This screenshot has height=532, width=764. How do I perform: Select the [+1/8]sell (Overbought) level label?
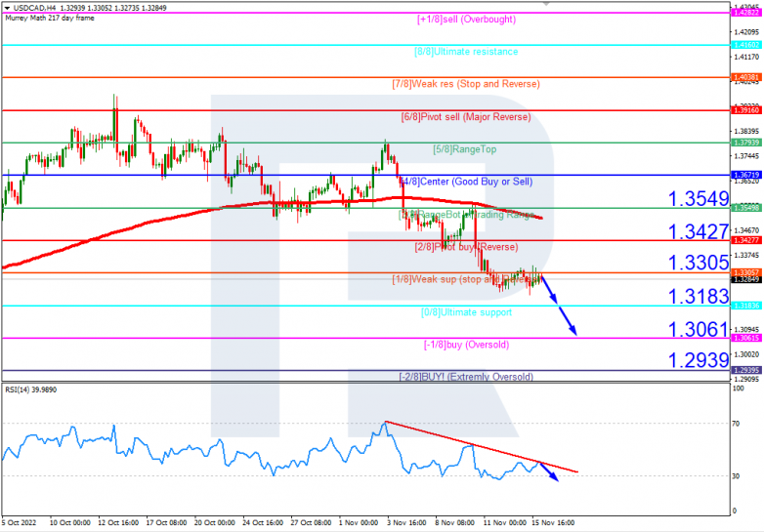(466, 20)
